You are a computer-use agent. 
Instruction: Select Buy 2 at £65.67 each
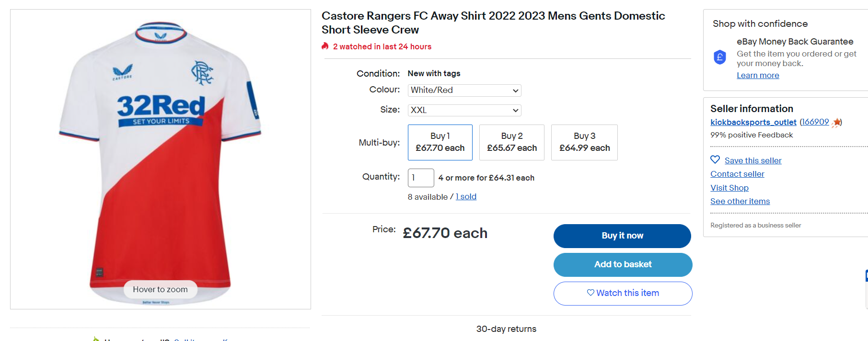[512, 142]
